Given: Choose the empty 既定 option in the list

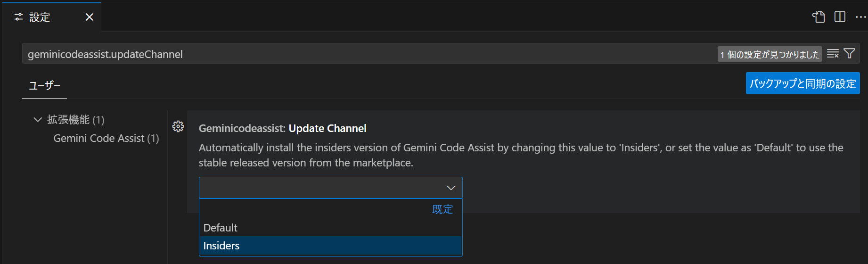Looking at the screenshot, I should click(331, 209).
